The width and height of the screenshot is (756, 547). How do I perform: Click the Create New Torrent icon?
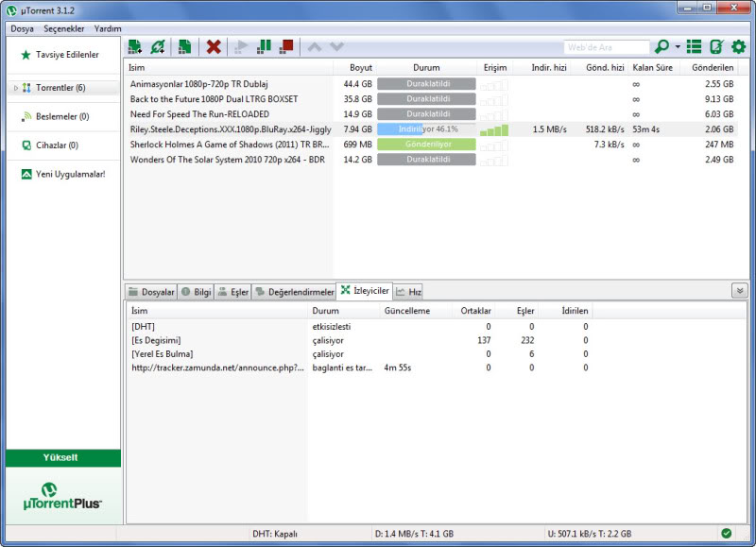pos(184,46)
